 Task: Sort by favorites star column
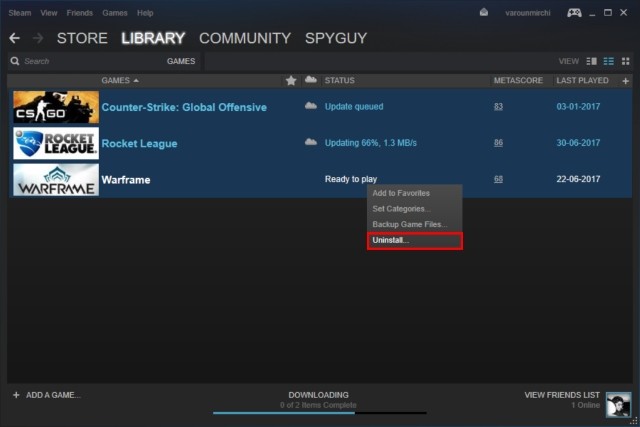291,80
